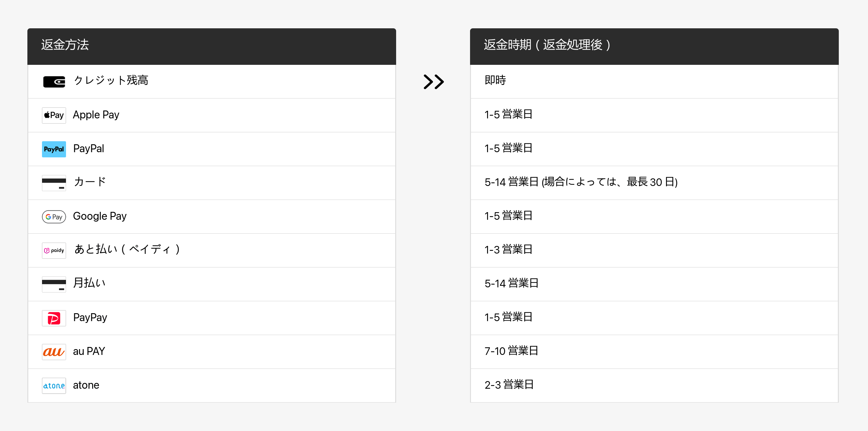This screenshot has width=868, height=431.
Task: Click the wallet icon for クレジット残高
Action: tap(54, 82)
